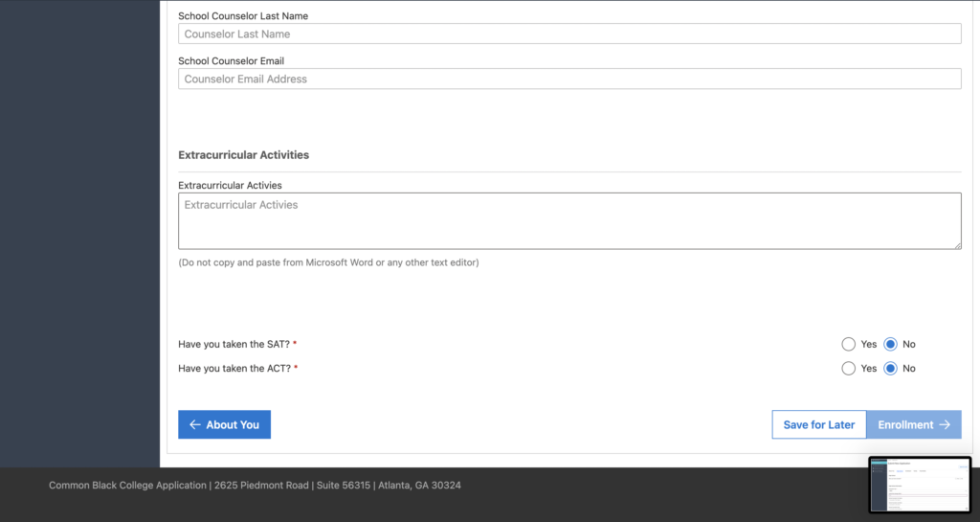Open the screenshot preview thumbnail

919,485
